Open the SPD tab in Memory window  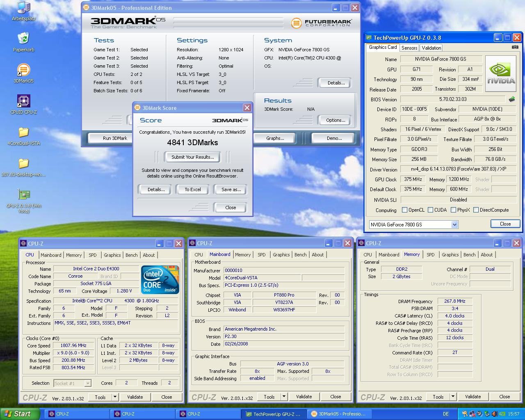pos(430,255)
